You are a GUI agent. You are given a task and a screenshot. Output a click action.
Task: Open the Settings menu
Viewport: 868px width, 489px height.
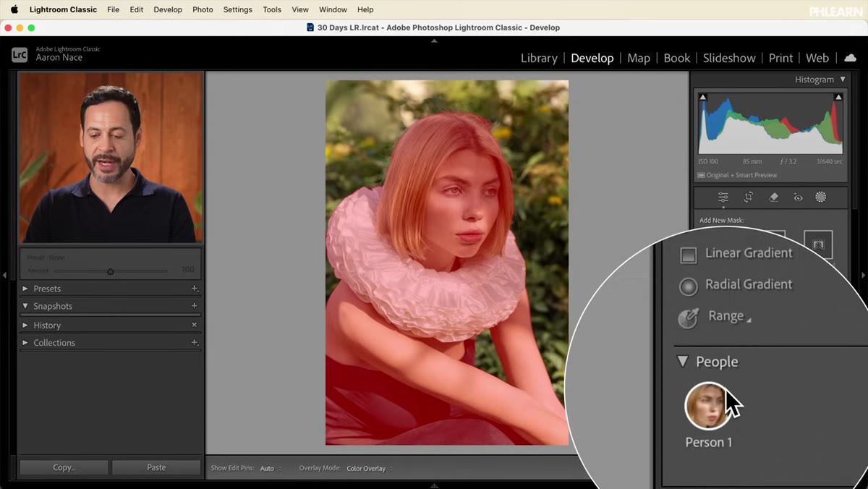[237, 9]
